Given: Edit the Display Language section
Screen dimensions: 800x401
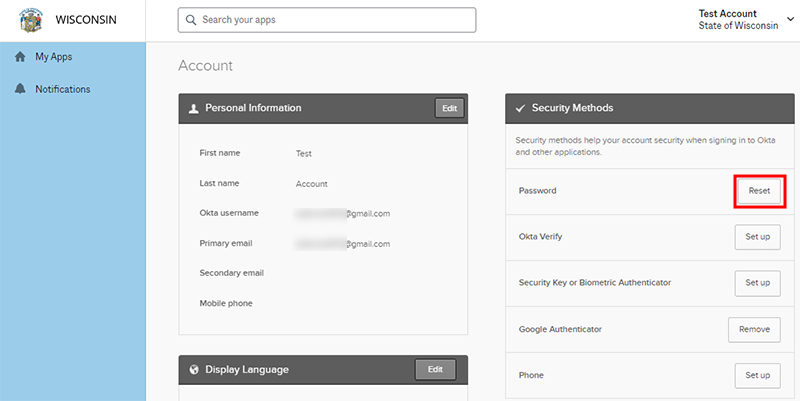Looking at the screenshot, I should [x=435, y=369].
